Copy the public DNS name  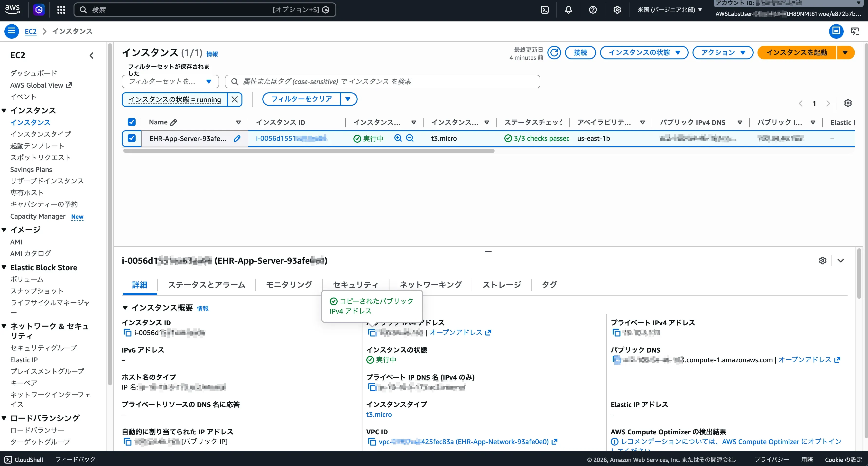(616, 360)
